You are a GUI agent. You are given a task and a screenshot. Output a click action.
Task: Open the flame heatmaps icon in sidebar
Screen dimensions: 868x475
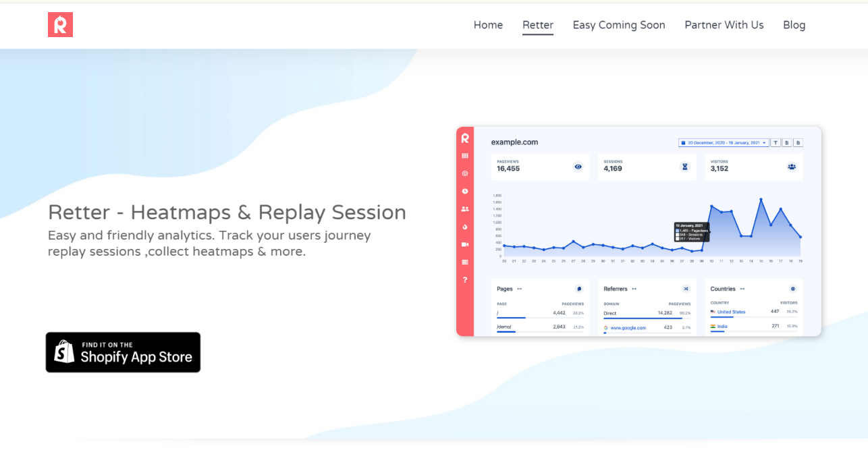[465, 227]
